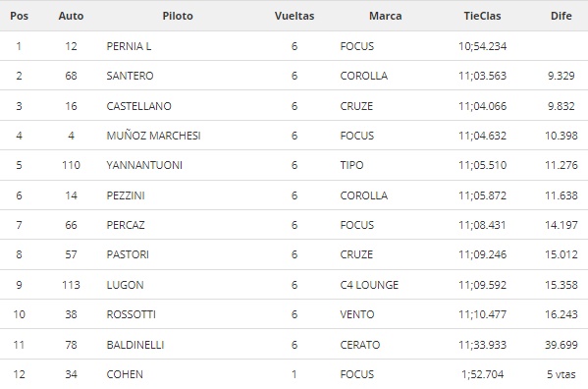Click driver MUÑOZ MARCHESI

[x=154, y=136]
